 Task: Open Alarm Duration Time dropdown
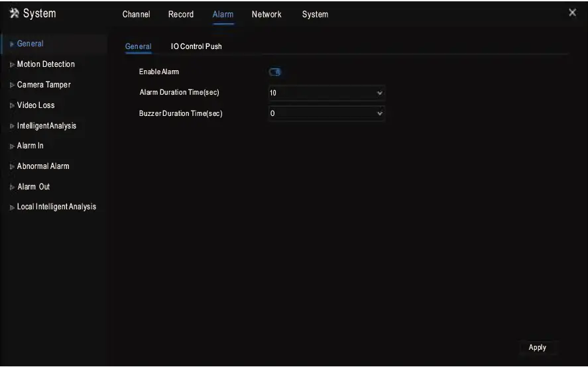pos(327,93)
